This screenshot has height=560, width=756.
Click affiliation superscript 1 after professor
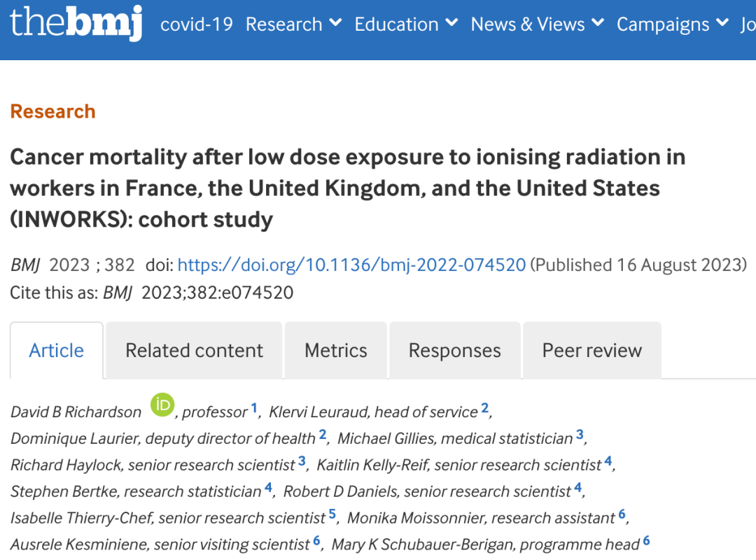[x=254, y=407]
